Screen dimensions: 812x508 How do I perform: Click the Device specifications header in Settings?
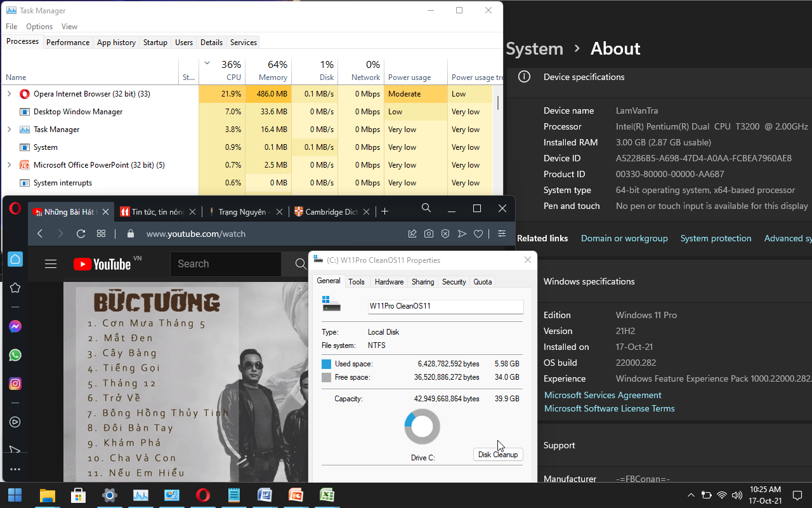pyautogui.click(x=584, y=77)
